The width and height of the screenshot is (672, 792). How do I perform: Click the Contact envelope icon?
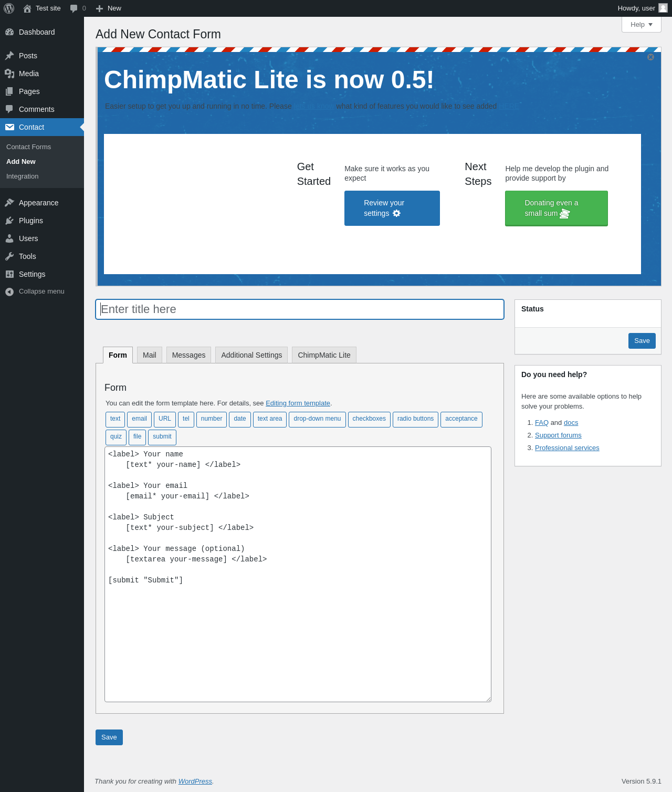pyautogui.click(x=9, y=127)
